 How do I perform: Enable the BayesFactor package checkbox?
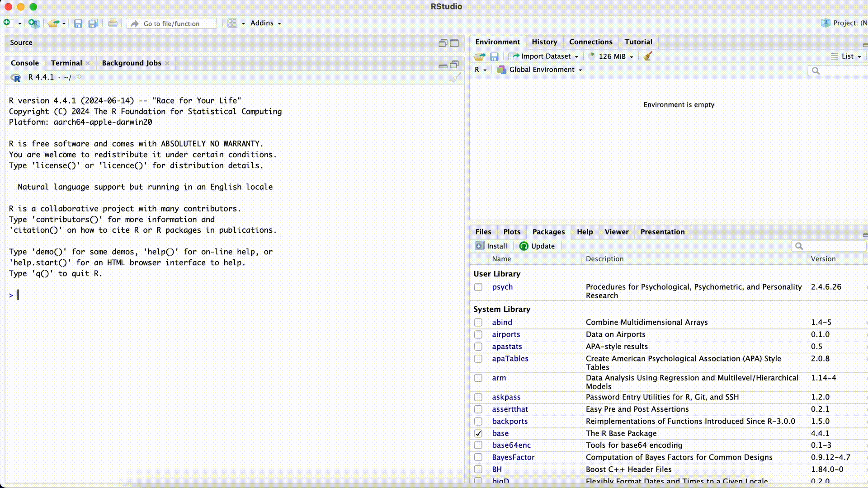click(x=478, y=457)
